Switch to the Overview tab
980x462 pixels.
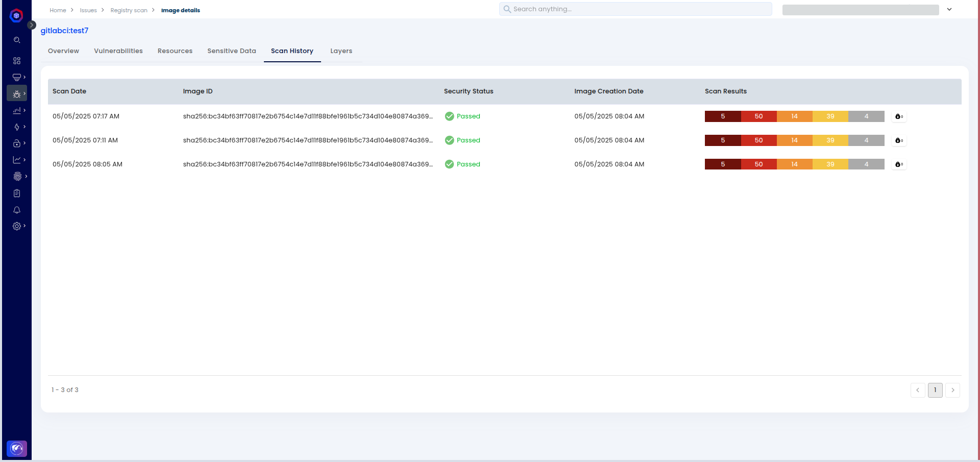[x=63, y=51]
